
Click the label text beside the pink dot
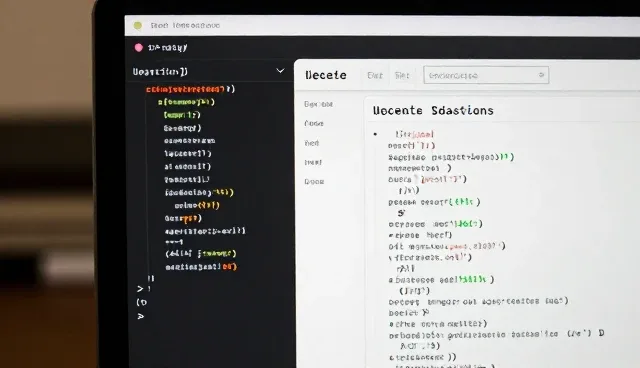(x=167, y=48)
